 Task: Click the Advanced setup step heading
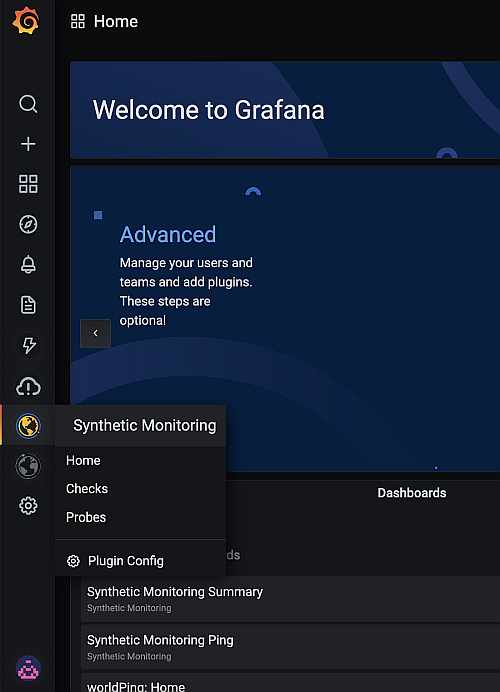[x=168, y=234]
